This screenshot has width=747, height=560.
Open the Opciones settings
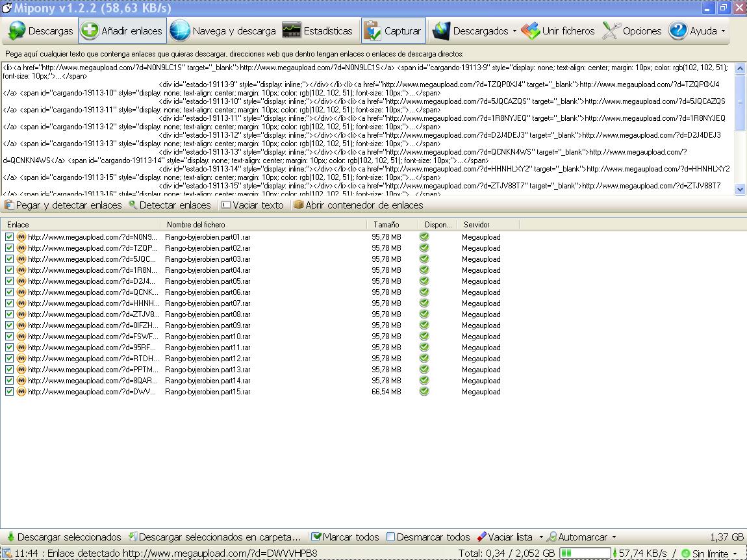click(x=632, y=31)
